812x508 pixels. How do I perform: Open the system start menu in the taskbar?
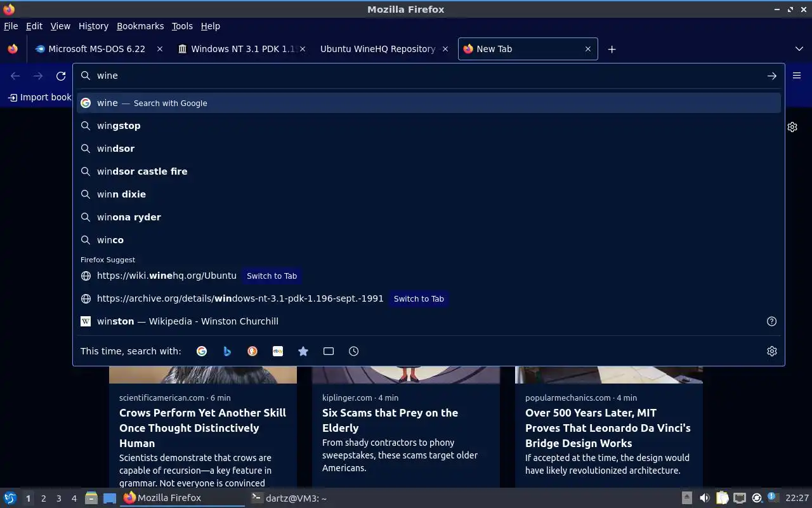[x=10, y=498]
